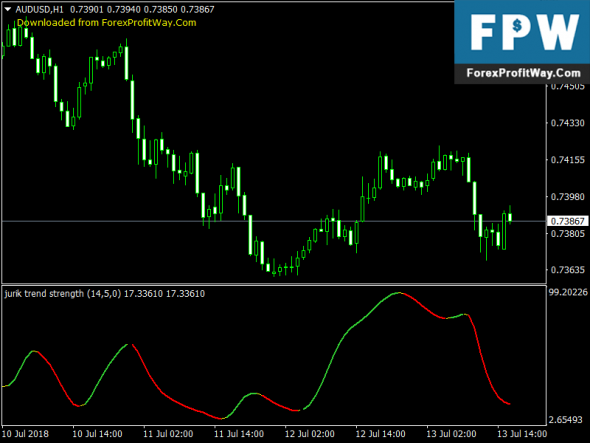
Task: Select the AUDUSD,H1 symbol label
Action: [x=40, y=9]
